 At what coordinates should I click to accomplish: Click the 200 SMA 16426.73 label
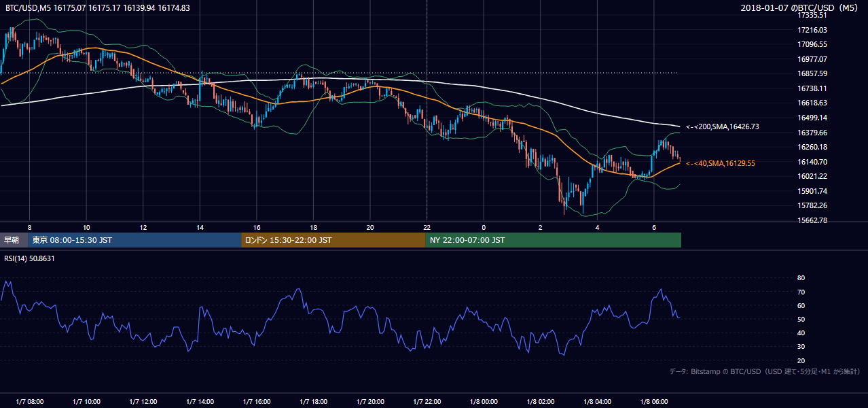click(722, 126)
